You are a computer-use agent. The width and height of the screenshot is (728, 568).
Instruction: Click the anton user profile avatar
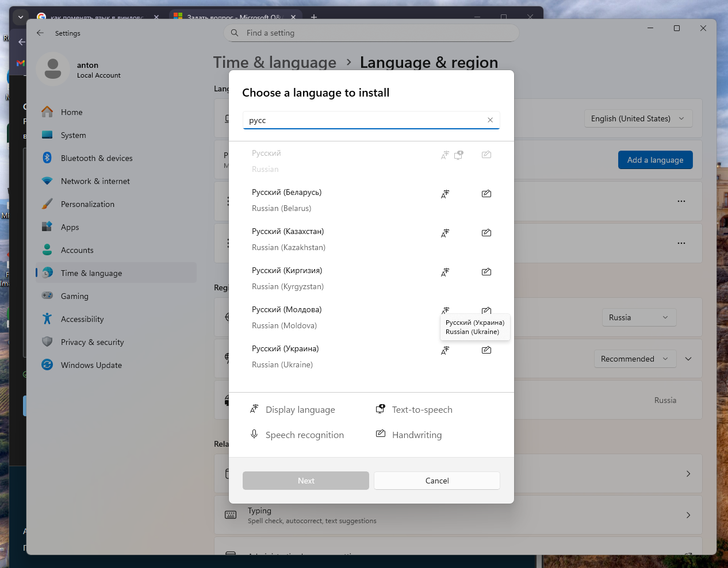53,69
